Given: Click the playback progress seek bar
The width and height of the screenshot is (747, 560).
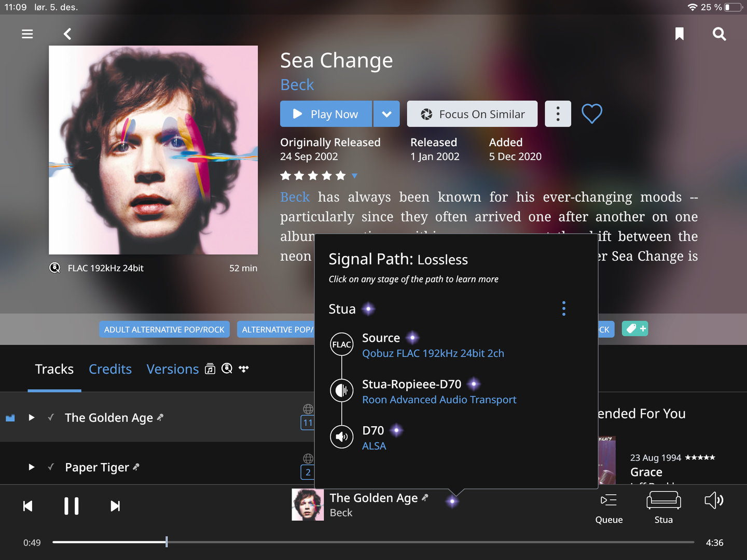Looking at the screenshot, I should point(374,542).
